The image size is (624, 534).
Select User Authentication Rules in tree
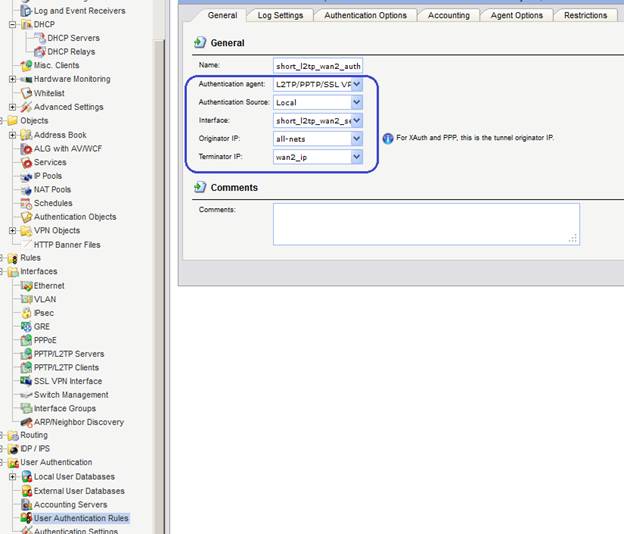81,518
